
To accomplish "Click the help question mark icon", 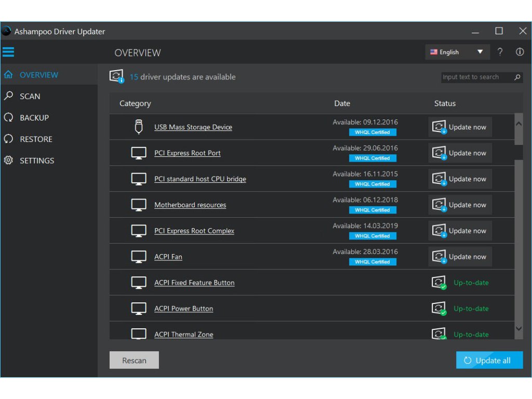I will 500,52.
